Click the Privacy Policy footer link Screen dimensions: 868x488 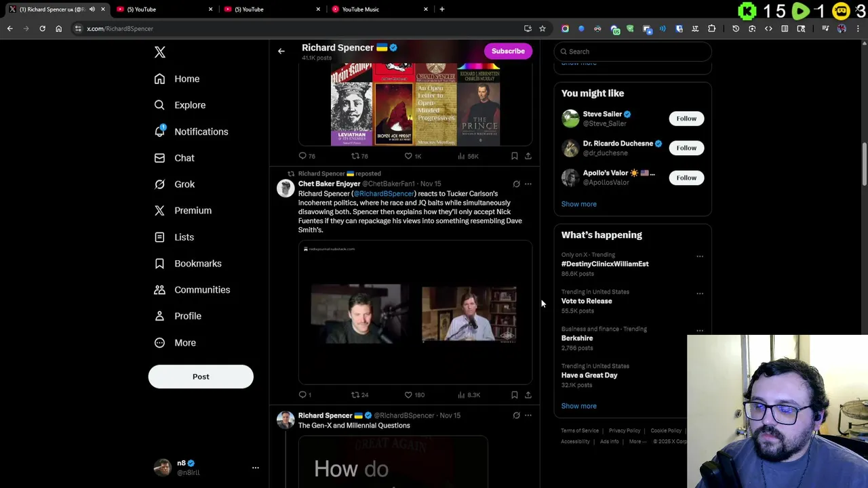tap(625, 430)
